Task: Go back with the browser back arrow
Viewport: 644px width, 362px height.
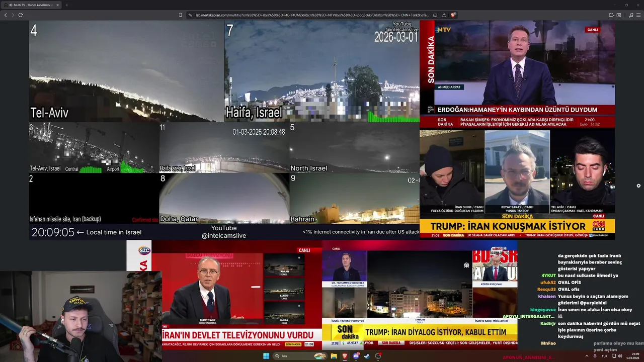Action: [6, 15]
